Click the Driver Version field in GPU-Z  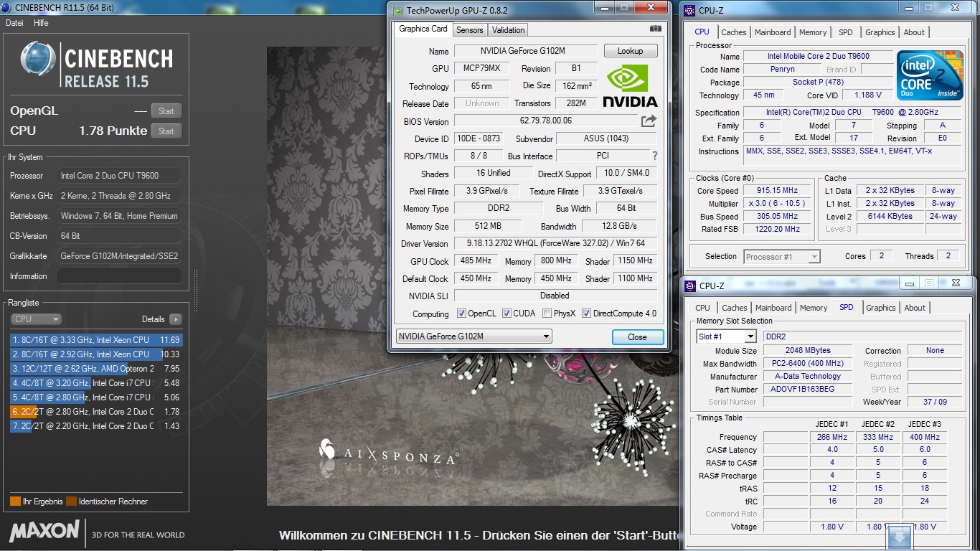tap(555, 244)
